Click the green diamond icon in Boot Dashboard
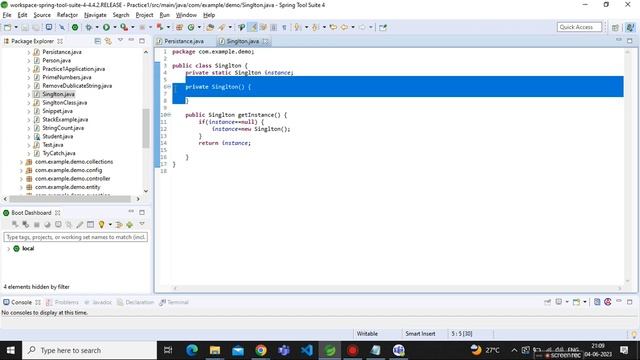The height and width of the screenshot is (360, 640). (129, 224)
